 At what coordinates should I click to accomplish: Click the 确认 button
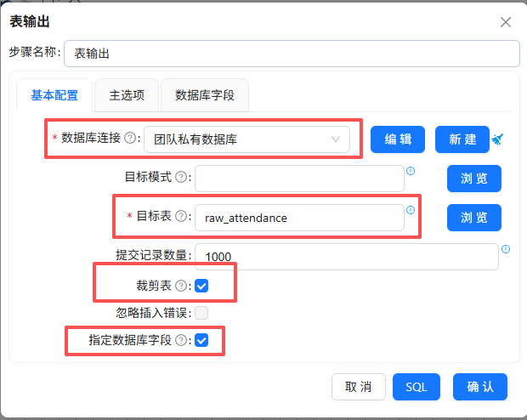480,387
